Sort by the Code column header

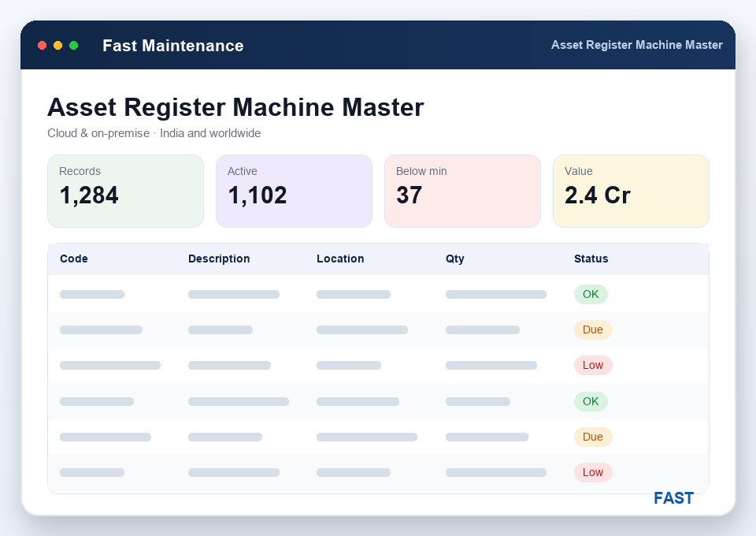coord(74,259)
